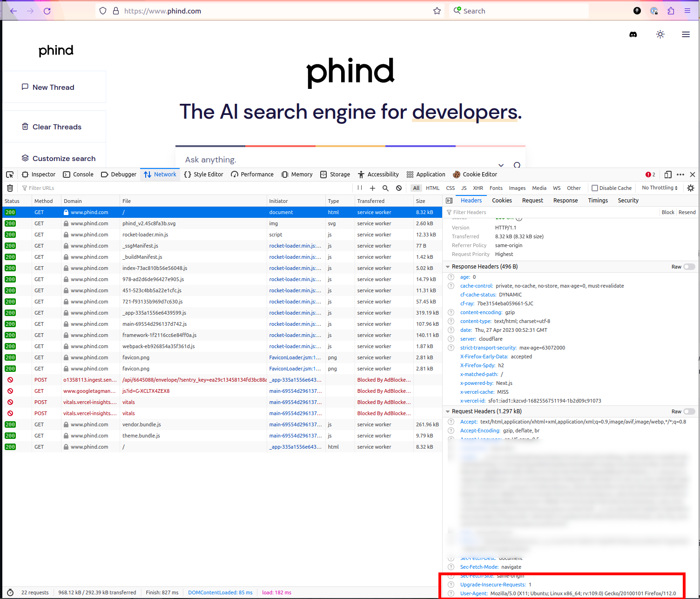
Task: Open help icon beside cache-control header
Action: (451, 286)
